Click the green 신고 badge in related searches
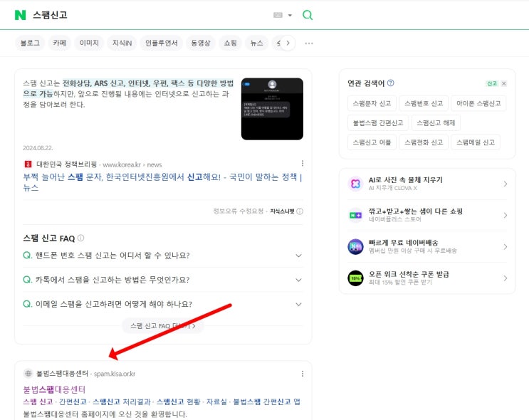 click(x=492, y=83)
